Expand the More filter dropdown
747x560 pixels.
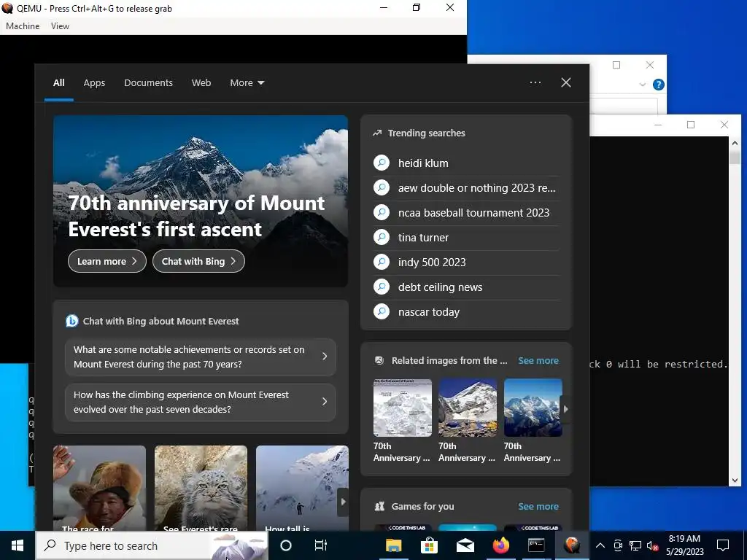247,83
